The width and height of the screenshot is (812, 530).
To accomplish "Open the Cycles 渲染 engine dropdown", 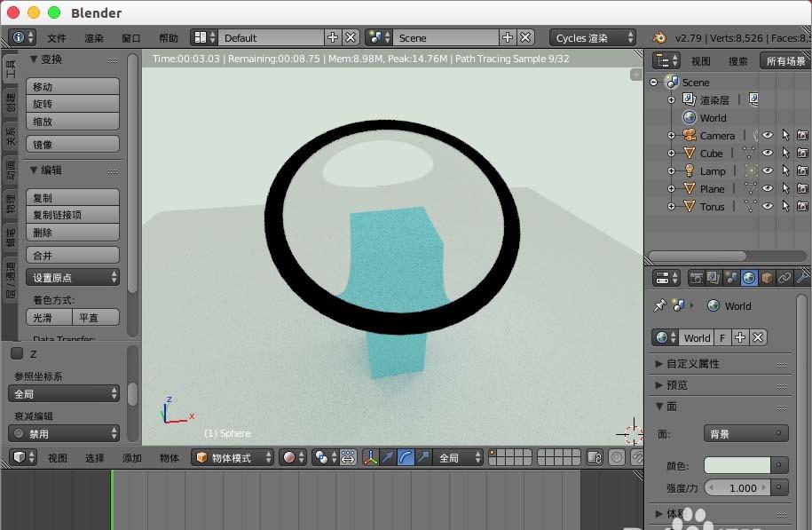I will [590, 37].
